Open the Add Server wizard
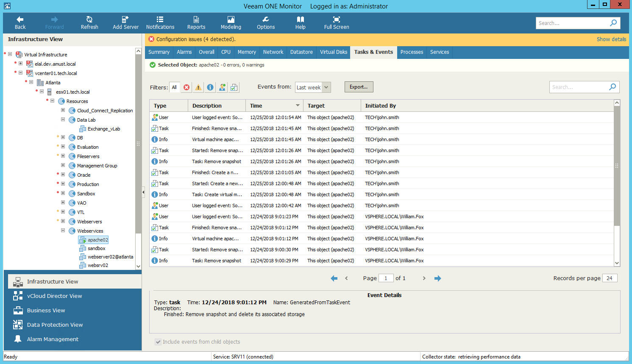The width and height of the screenshot is (632, 364). (125, 23)
